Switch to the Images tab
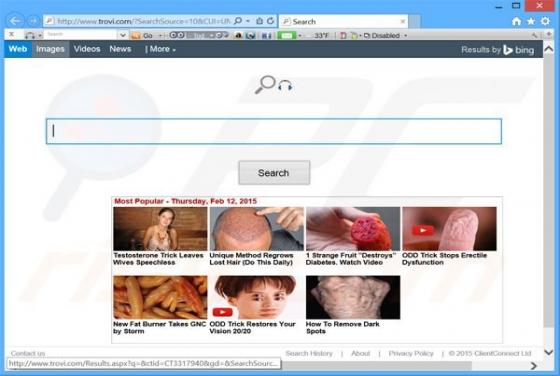This screenshot has width=560, height=376. click(x=50, y=49)
